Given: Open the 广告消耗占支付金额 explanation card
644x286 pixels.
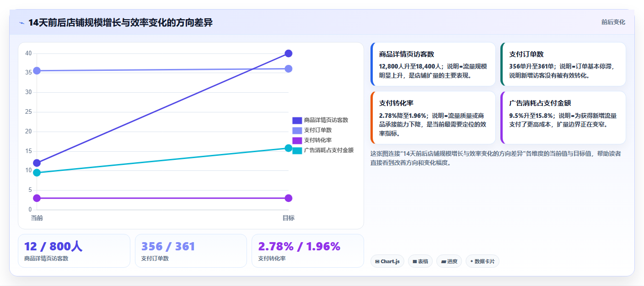Looking at the screenshot, I should pyautogui.click(x=563, y=118).
